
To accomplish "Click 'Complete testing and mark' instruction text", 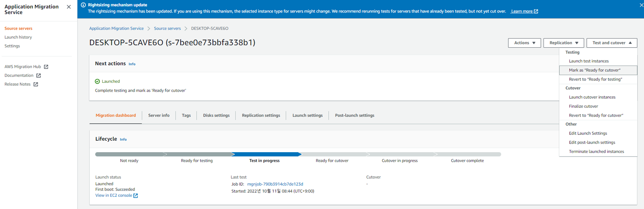I will (140, 91).
